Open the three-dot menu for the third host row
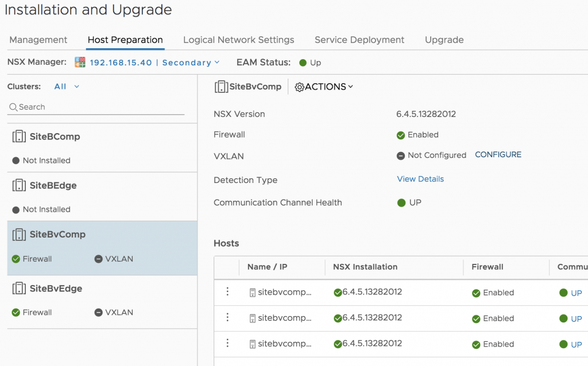Viewport: 588px width, 366px height. point(227,343)
